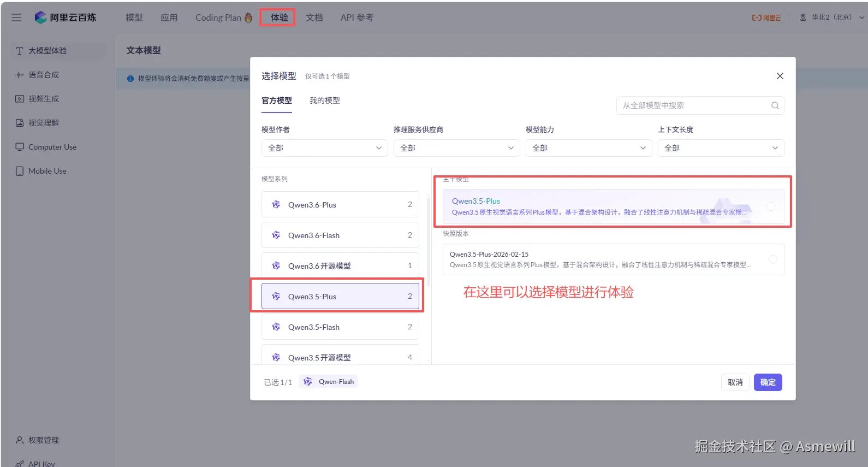Open the API 参考 navigation item
The height and width of the screenshot is (467, 868).
(x=357, y=17)
